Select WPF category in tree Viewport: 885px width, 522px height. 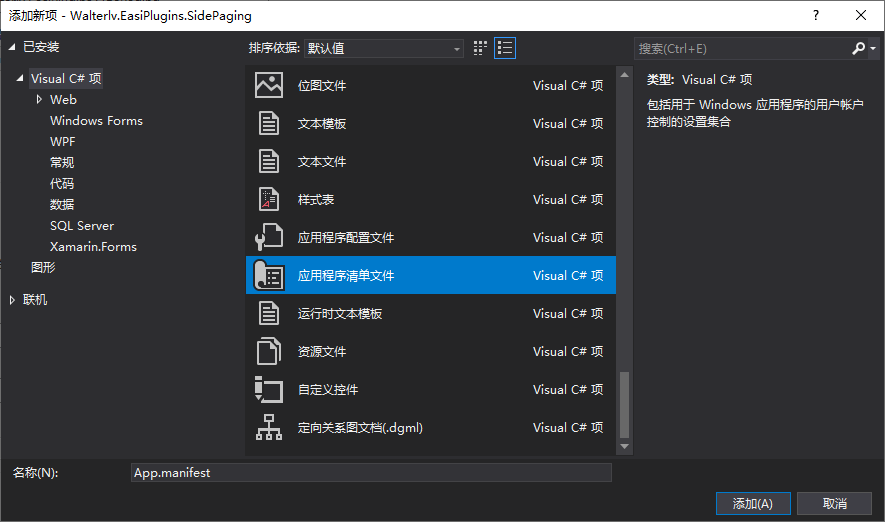[62, 142]
